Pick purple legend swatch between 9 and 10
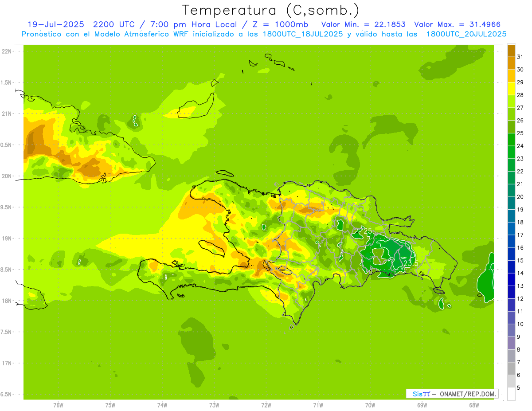532x411 pixels. click(511, 330)
